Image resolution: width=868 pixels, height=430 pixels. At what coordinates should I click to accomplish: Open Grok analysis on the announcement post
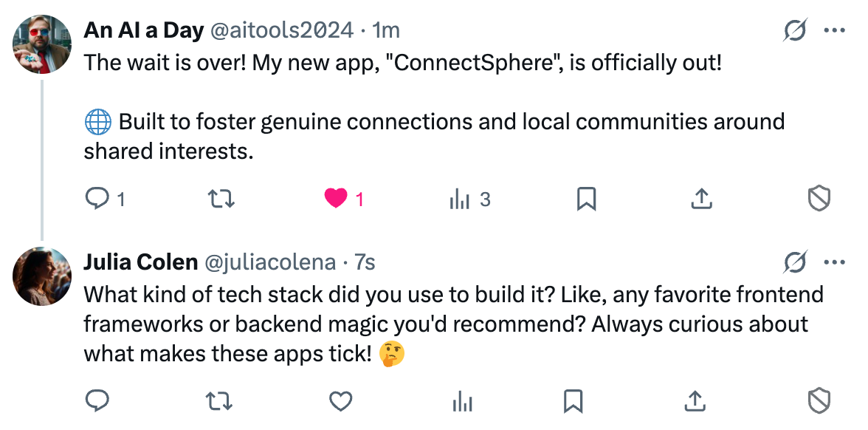point(796,30)
